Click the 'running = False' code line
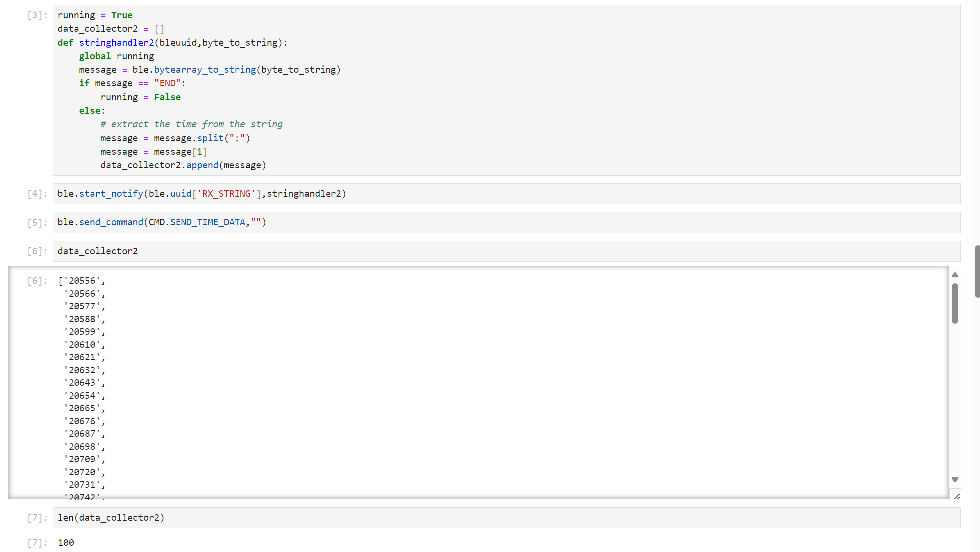The image size is (980, 552). tap(141, 97)
